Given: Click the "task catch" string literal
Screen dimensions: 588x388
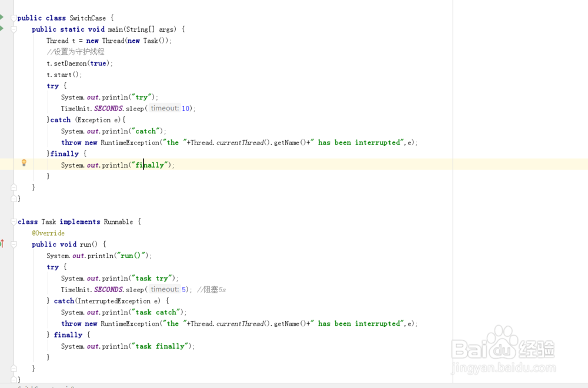Looking at the screenshot, I should (156, 312).
